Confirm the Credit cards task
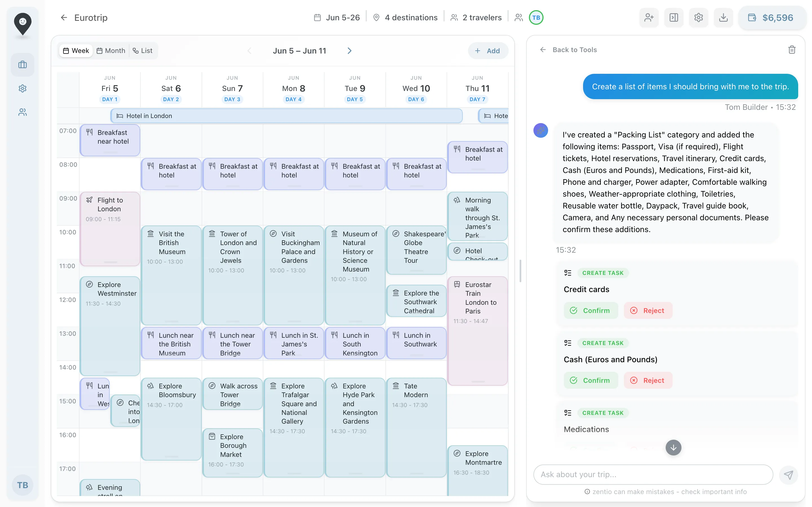 click(591, 310)
